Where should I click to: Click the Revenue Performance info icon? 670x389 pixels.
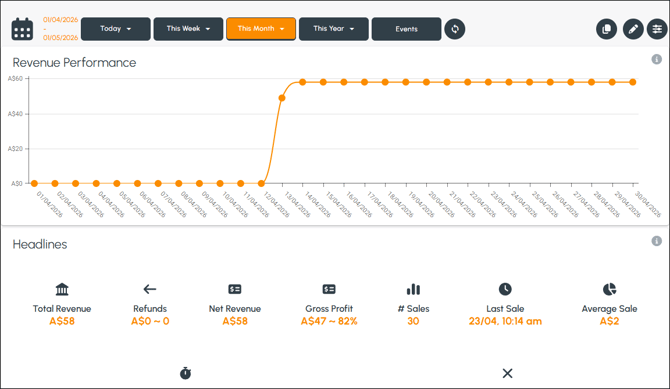(656, 59)
